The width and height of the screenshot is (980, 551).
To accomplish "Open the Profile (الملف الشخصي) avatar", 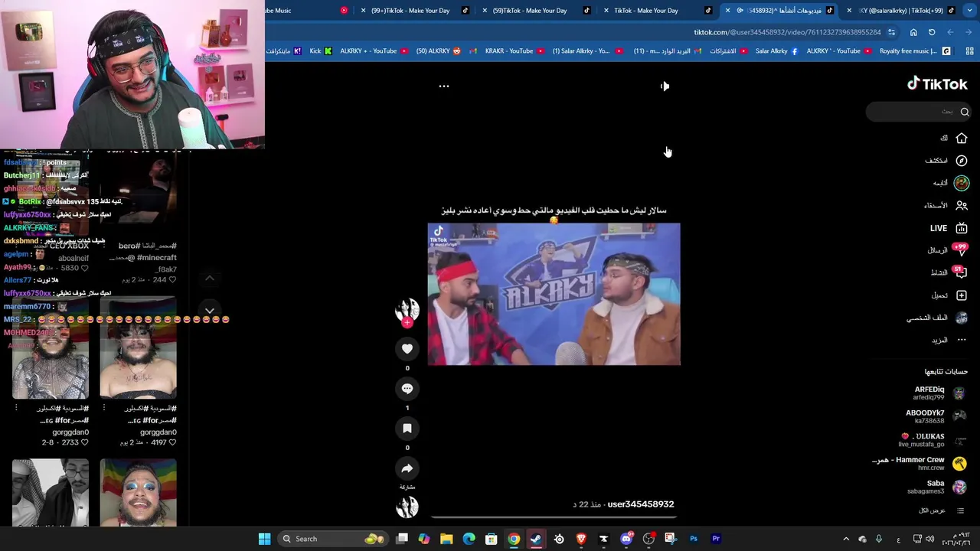I will coord(962,318).
